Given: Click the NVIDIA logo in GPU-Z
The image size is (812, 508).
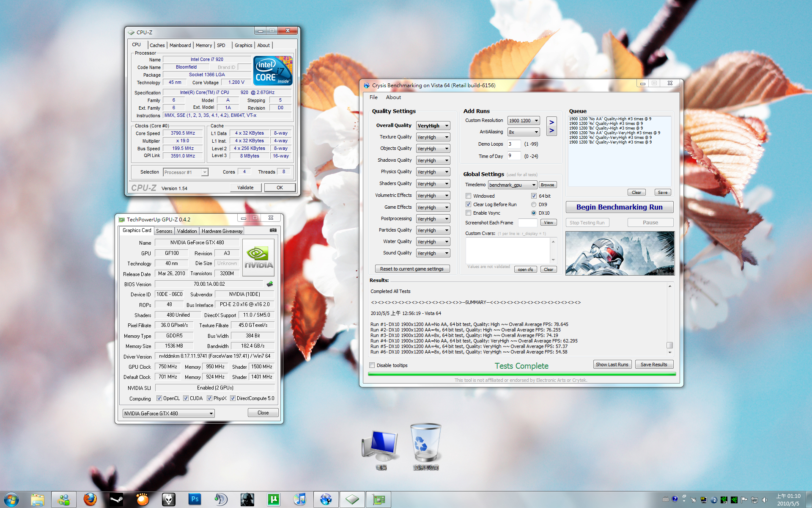Looking at the screenshot, I should pos(258,257).
